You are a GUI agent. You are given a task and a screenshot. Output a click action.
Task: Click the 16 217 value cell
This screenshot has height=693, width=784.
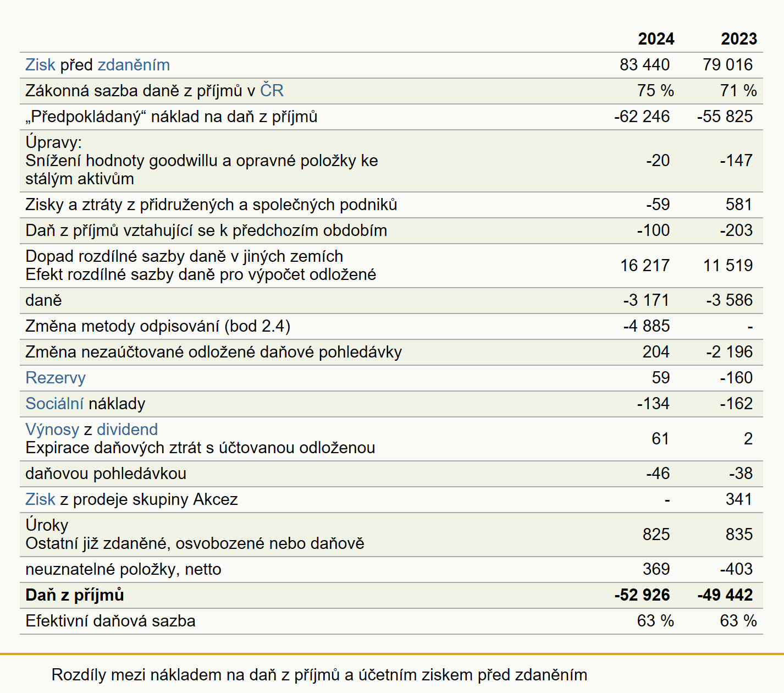(x=645, y=266)
